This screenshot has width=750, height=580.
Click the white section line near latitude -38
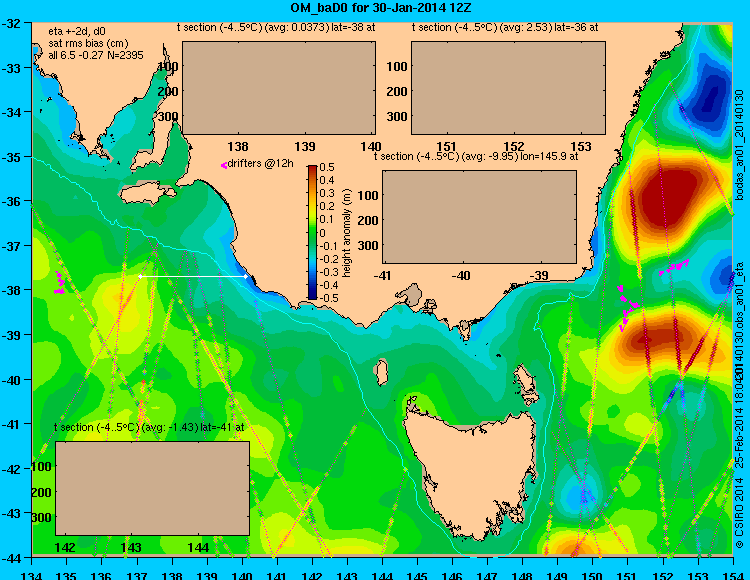193,276
